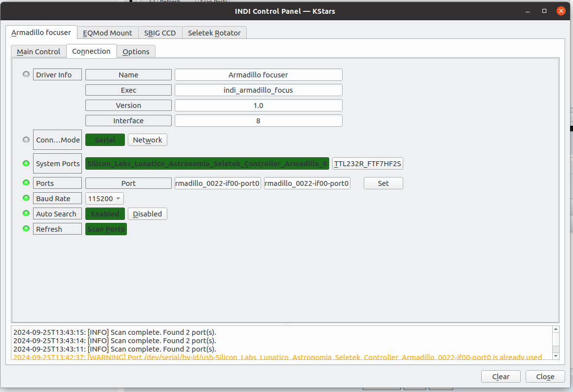573x392 pixels.
Task: Click the Ports property label
Action: (x=57, y=183)
